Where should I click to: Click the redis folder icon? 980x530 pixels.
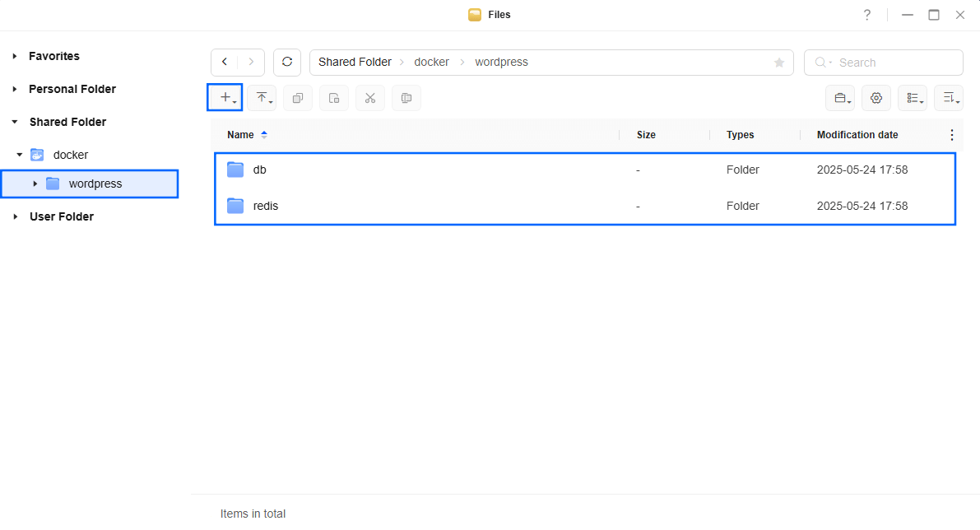235,206
